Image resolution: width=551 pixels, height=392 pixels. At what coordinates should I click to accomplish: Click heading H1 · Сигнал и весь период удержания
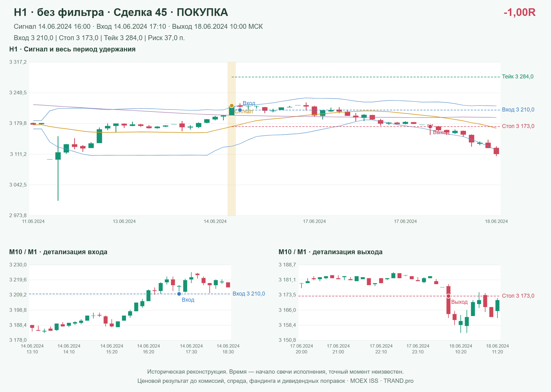click(x=72, y=49)
